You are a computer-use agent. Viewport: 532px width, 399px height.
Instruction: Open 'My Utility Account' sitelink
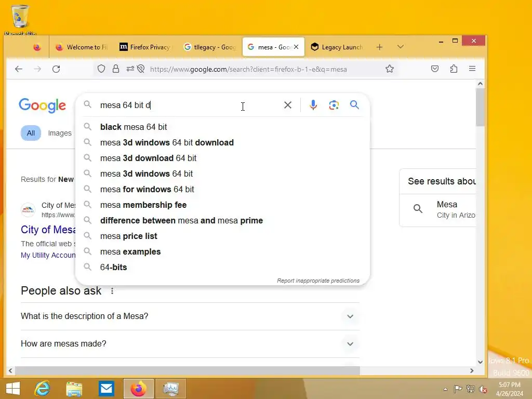click(48, 255)
